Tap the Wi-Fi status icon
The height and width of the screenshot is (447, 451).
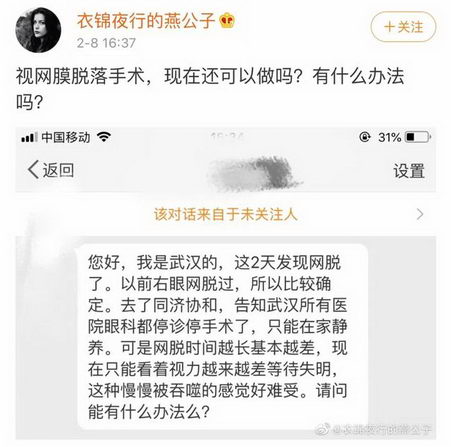(x=104, y=137)
